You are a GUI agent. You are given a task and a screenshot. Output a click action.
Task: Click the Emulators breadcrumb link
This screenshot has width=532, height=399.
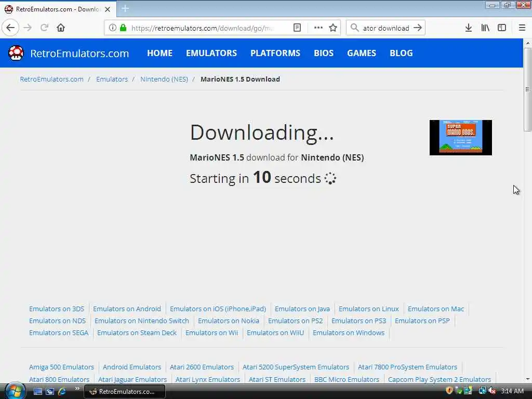[112, 79]
